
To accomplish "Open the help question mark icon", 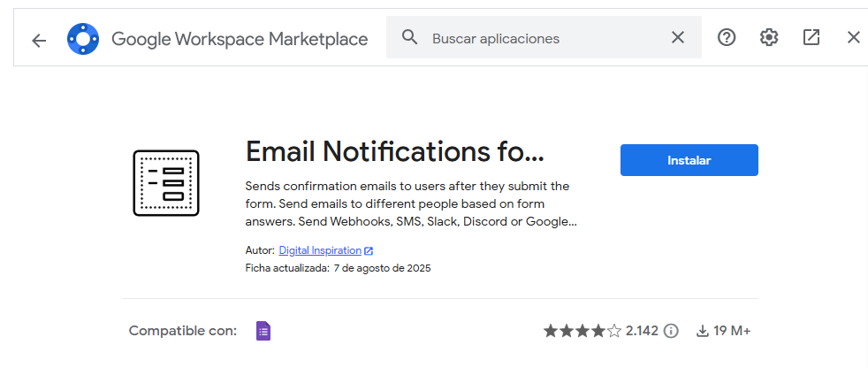I will (727, 38).
